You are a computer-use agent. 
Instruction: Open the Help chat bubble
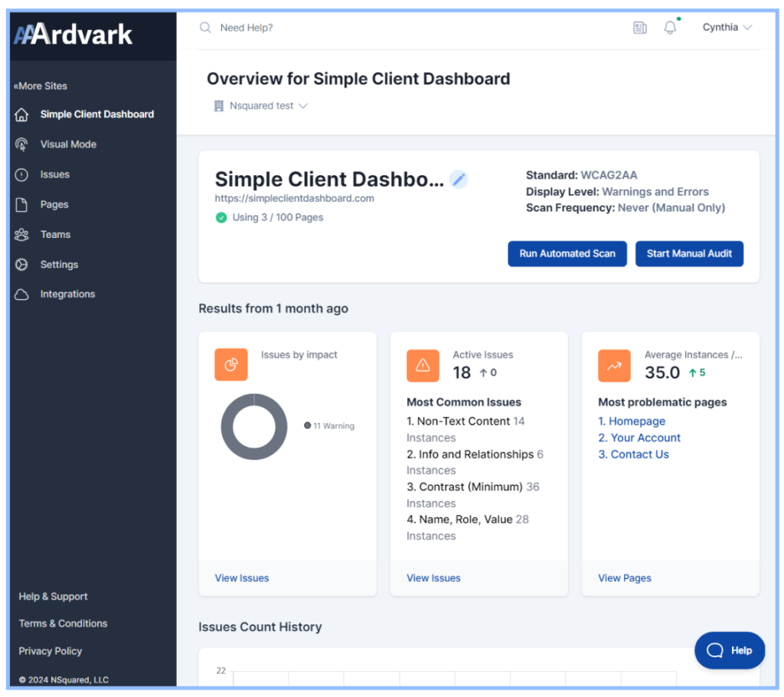click(729, 650)
